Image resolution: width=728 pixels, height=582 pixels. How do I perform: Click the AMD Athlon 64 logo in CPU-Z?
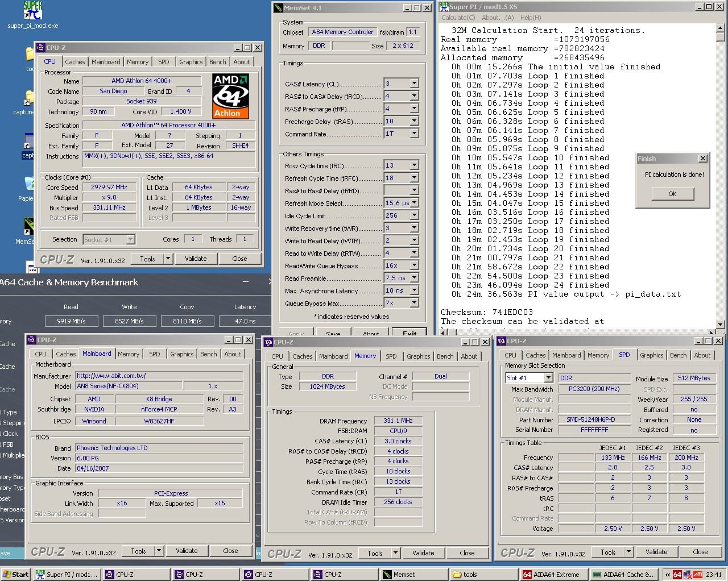click(230, 96)
